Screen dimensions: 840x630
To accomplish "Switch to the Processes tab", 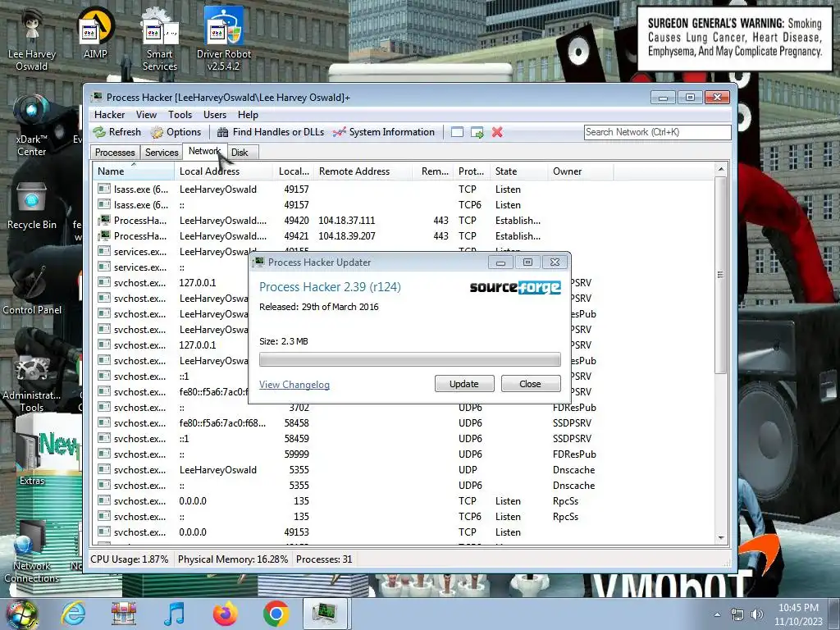I will pos(115,152).
